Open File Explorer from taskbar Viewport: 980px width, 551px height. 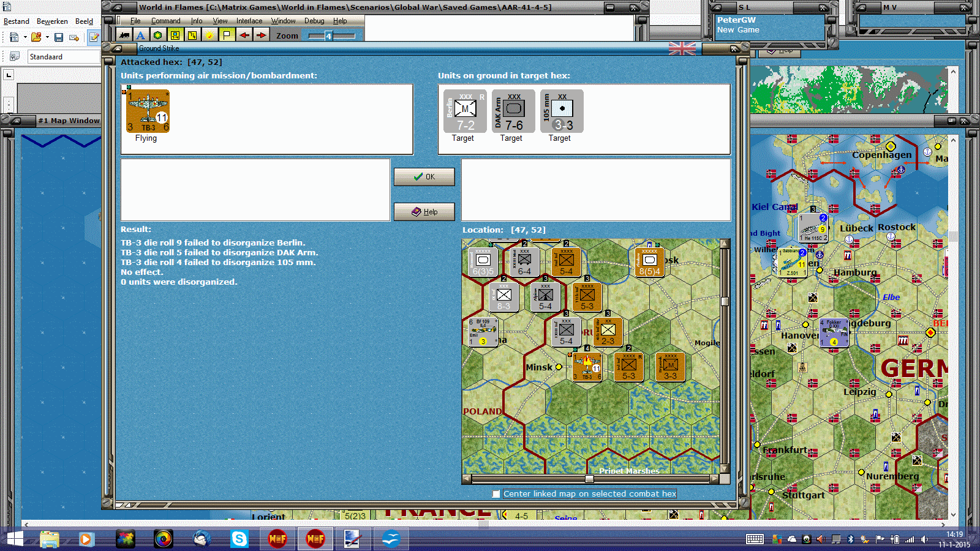(x=49, y=539)
